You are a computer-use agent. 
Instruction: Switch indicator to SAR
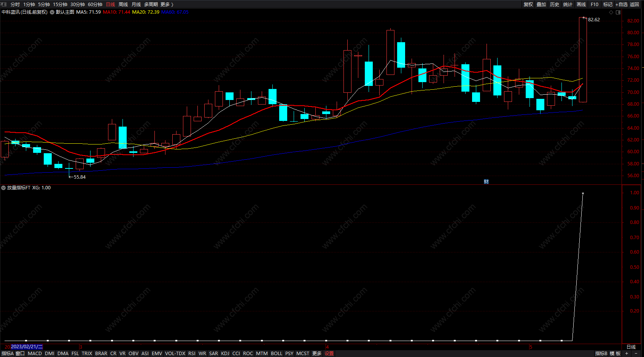coord(214,354)
